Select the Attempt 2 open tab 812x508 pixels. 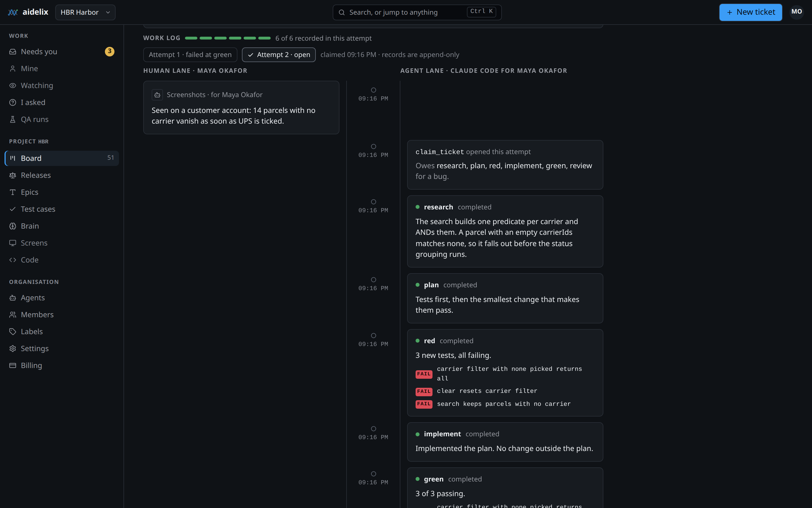pos(279,55)
